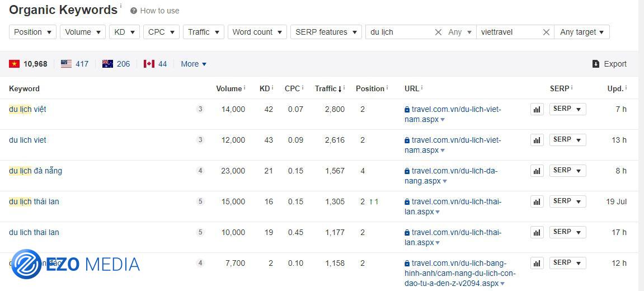
Task: Open the Any target dropdown
Action: [581, 32]
